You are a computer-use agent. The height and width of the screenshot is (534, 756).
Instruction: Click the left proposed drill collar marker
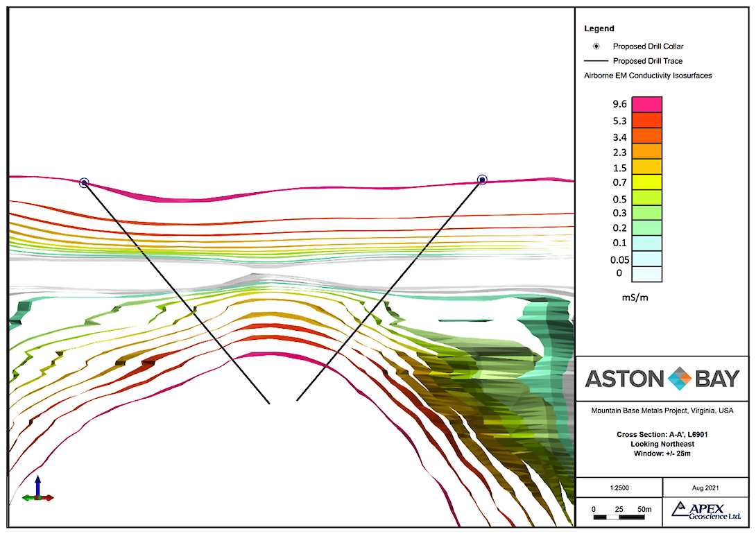84,183
